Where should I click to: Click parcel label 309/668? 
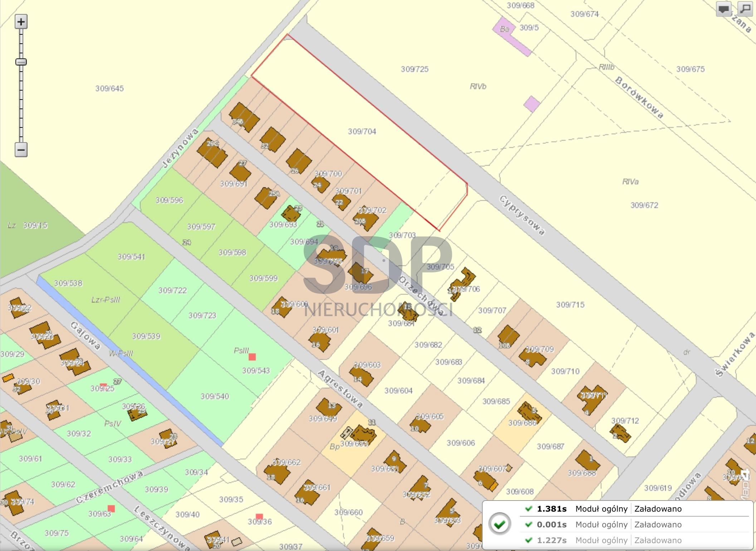click(x=521, y=5)
